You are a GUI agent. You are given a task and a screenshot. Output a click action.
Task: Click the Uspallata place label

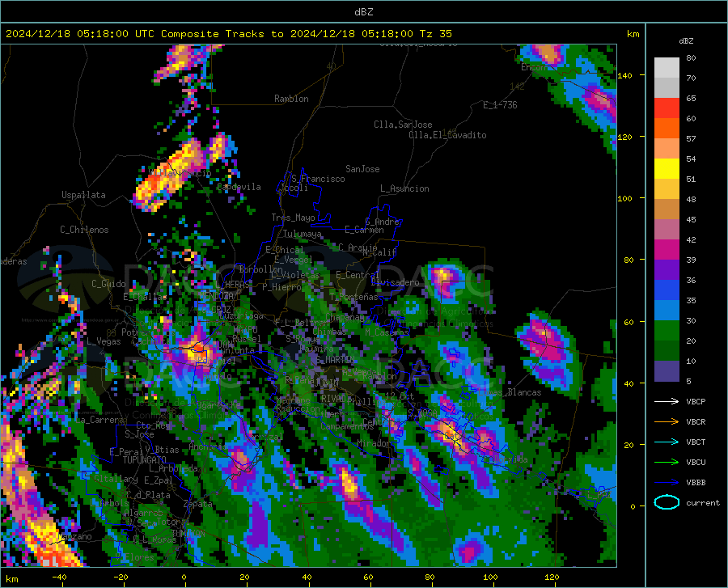pos(83,195)
